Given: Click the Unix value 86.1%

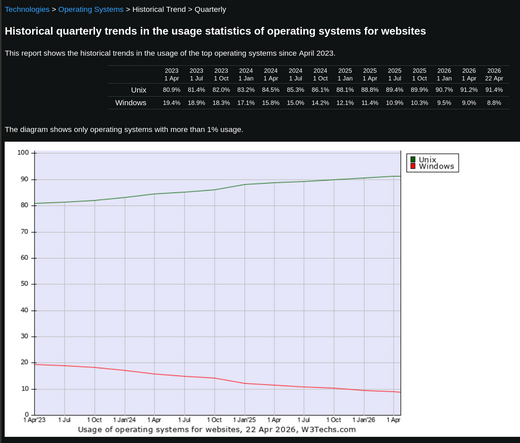Looking at the screenshot, I should [320, 90].
